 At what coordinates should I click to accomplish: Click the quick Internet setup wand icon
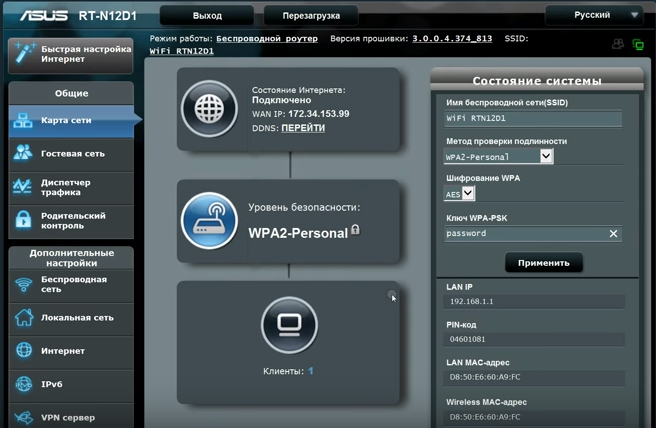(23, 53)
